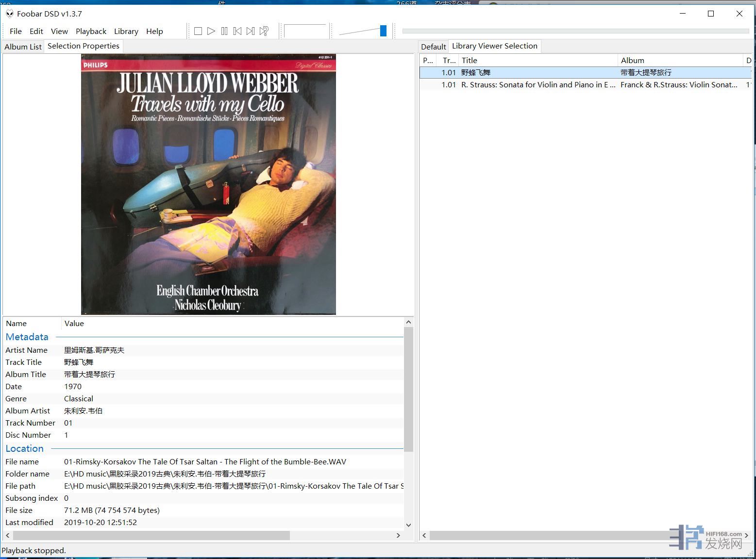
Task: Click the Julian Lloyd Webber album cover
Action: coord(208,184)
